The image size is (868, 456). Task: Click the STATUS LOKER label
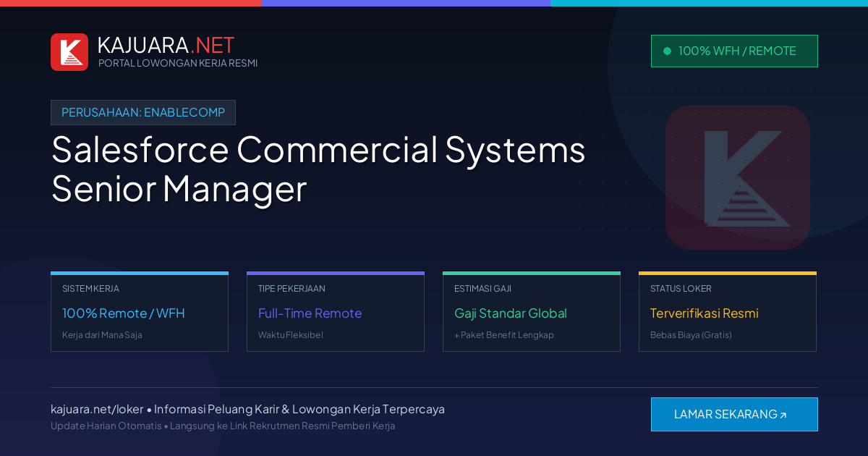tap(681, 289)
